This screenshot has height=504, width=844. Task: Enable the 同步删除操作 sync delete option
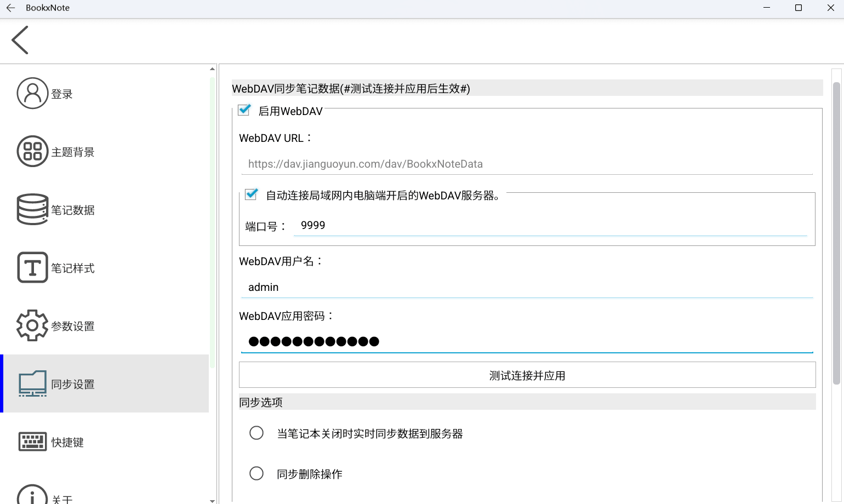coord(256,473)
